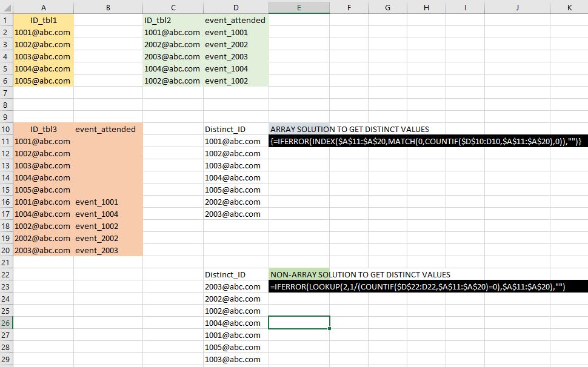Select cell A11 containing 1001@abc.com
Screen dimensions: 588x367
pos(44,141)
